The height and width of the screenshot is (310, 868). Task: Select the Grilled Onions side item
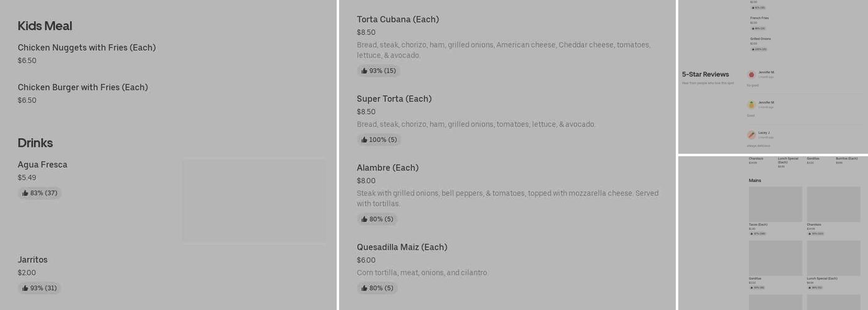tap(760, 39)
